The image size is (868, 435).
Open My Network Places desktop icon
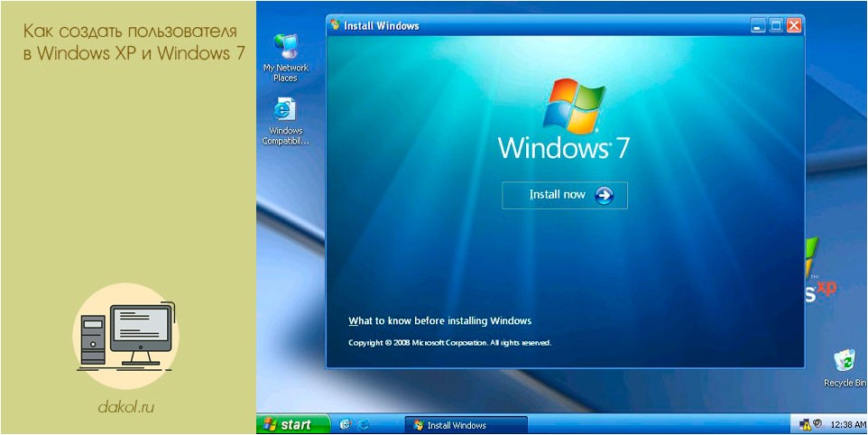pyautogui.click(x=286, y=58)
